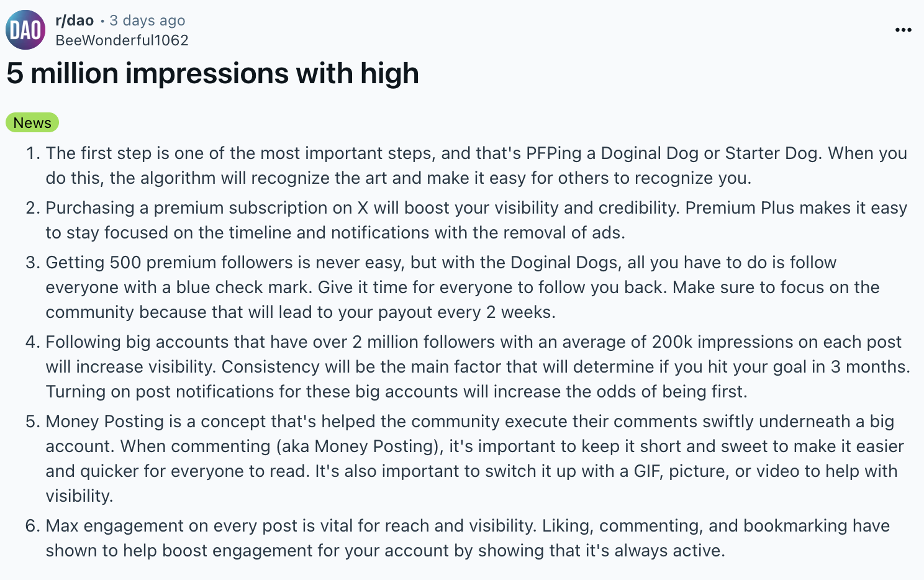Screen dimensions: 924x580
Task: Click the "3 days ago" timestamp
Action: (x=147, y=20)
